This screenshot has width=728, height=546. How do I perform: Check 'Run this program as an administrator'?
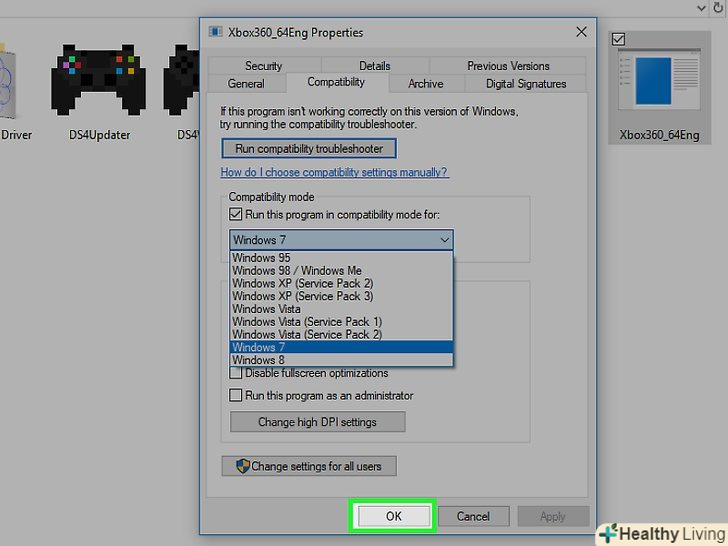tap(235, 395)
